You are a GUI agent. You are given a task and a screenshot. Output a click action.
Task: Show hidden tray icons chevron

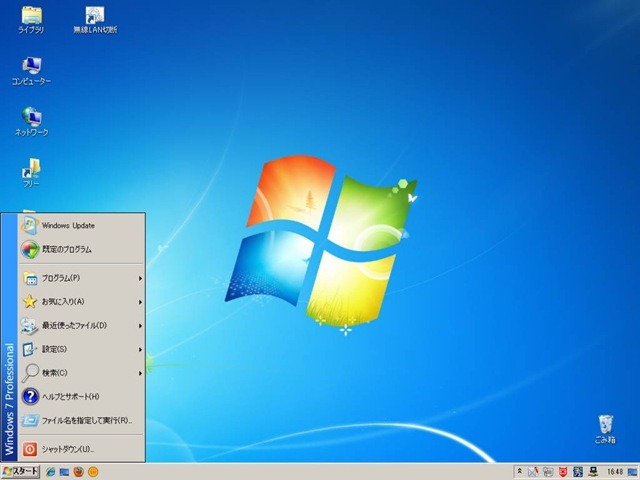(519, 471)
